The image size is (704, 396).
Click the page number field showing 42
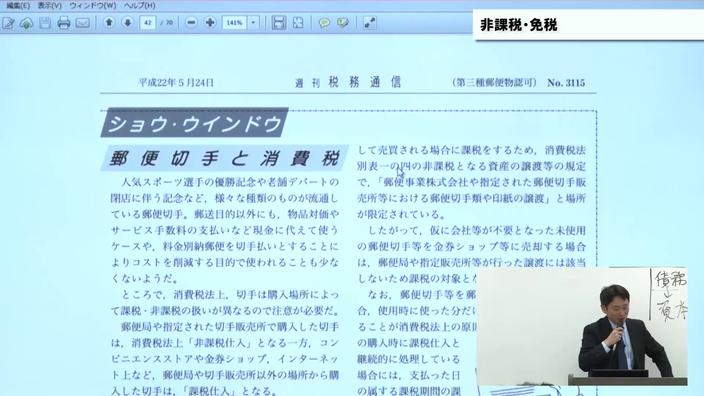click(148, 22)
